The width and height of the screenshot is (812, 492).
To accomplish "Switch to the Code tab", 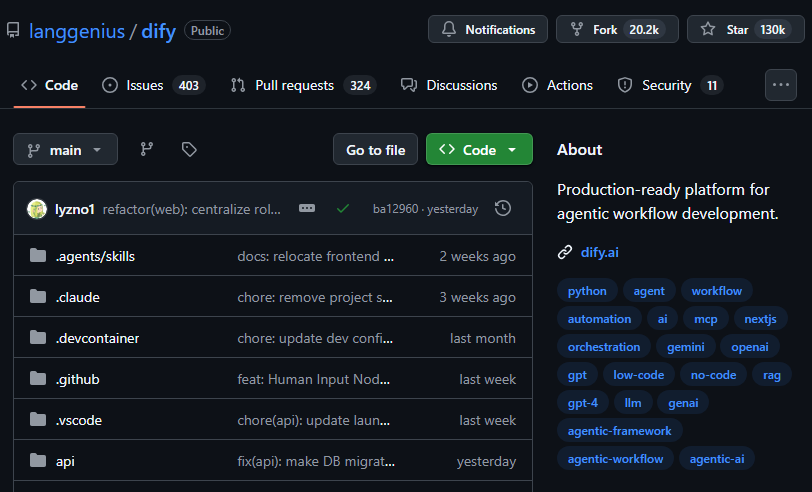I will 50,85.
